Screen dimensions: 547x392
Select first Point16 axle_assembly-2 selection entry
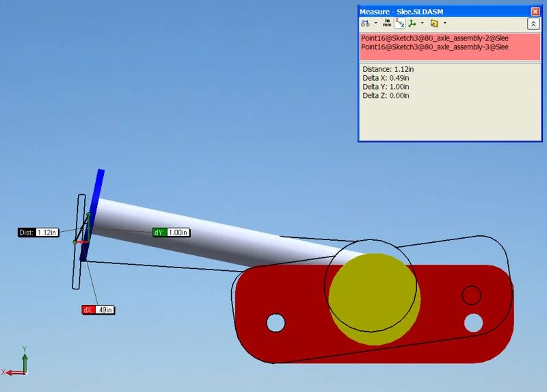pos(434,38)
